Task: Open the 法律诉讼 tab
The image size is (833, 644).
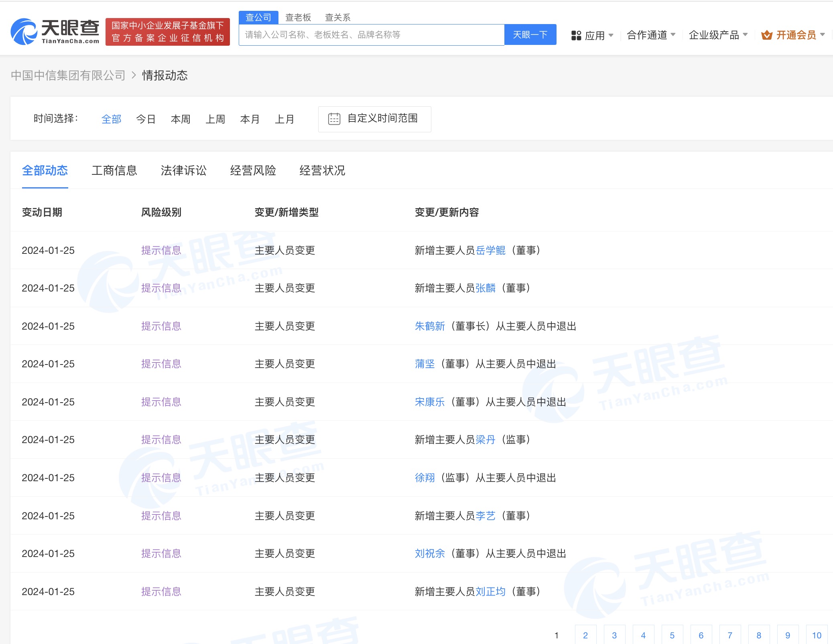Action: (183, 170)
